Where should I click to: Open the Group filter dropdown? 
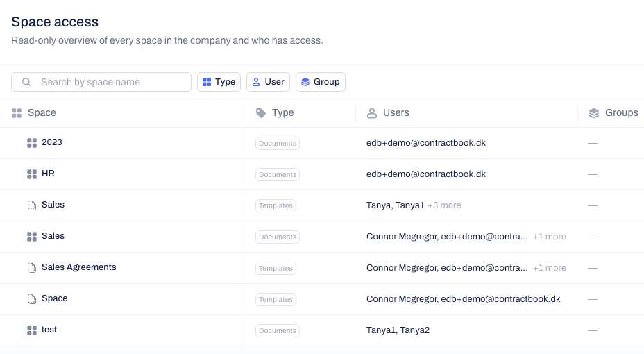321,82
